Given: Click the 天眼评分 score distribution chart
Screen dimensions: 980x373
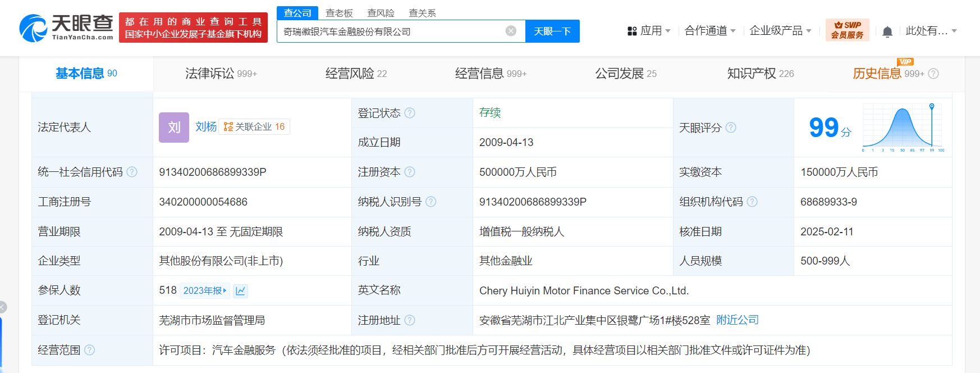Looking at the screenshot, I should (903, 128).
